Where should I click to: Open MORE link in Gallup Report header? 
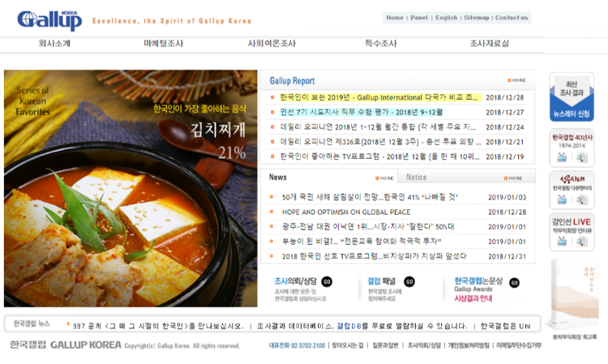coord(517,80)
